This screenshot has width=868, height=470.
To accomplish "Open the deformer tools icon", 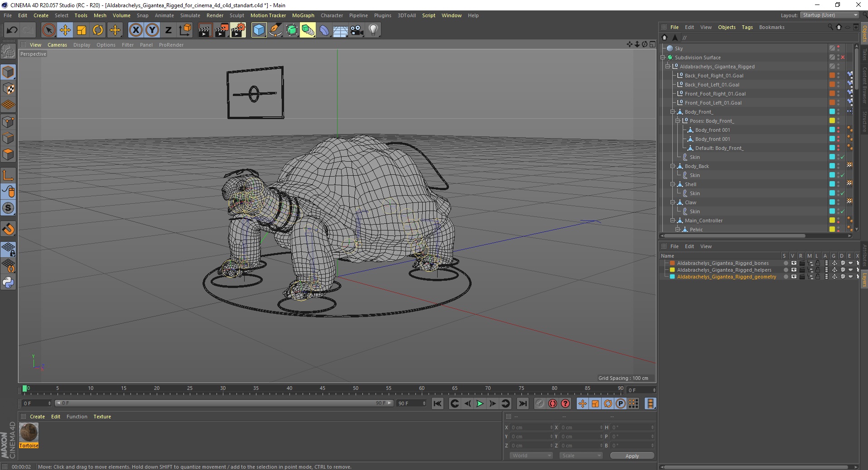I will (324, 30).
